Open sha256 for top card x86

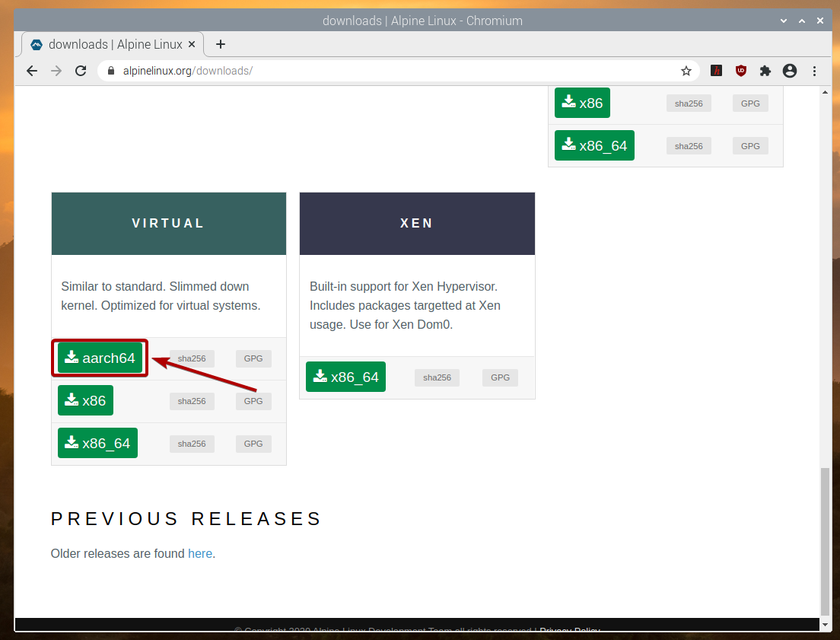tap(689, 103)
